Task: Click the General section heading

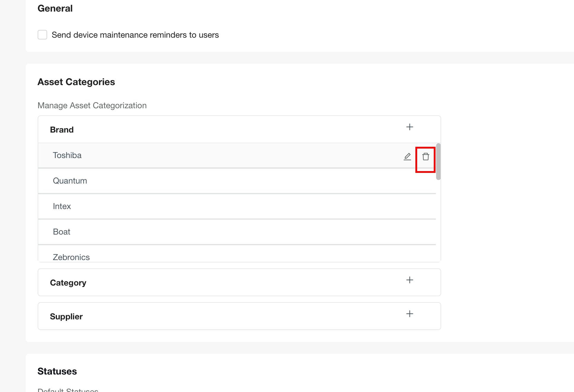Action: (x=55, y=8)
